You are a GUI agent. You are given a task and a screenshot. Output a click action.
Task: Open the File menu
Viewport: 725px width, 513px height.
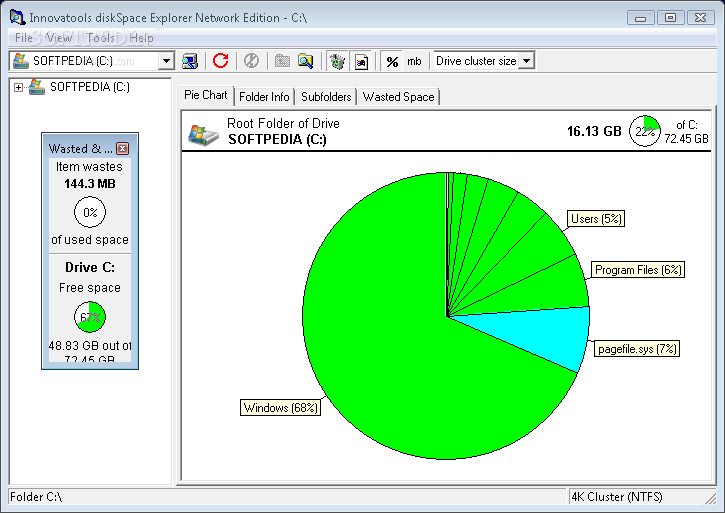point(23,38)
